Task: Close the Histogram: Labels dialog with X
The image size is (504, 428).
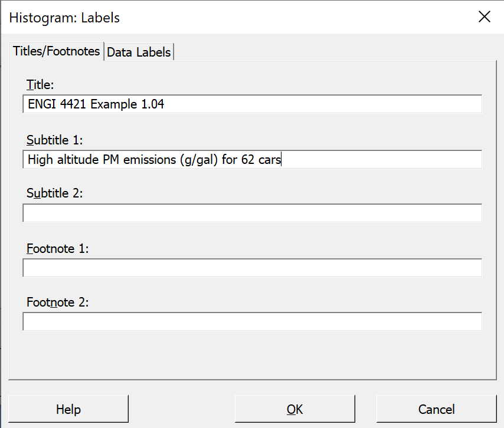Action: click(484, 17)
